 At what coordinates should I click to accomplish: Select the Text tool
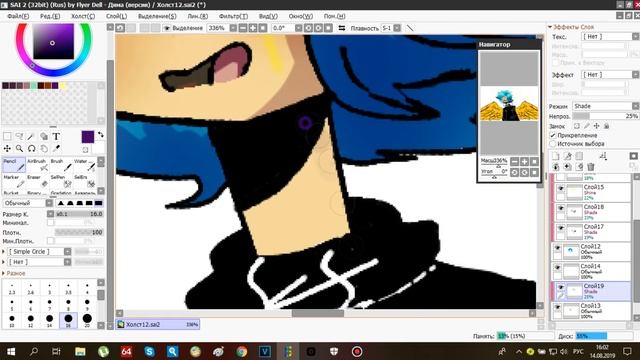[56, 136]
